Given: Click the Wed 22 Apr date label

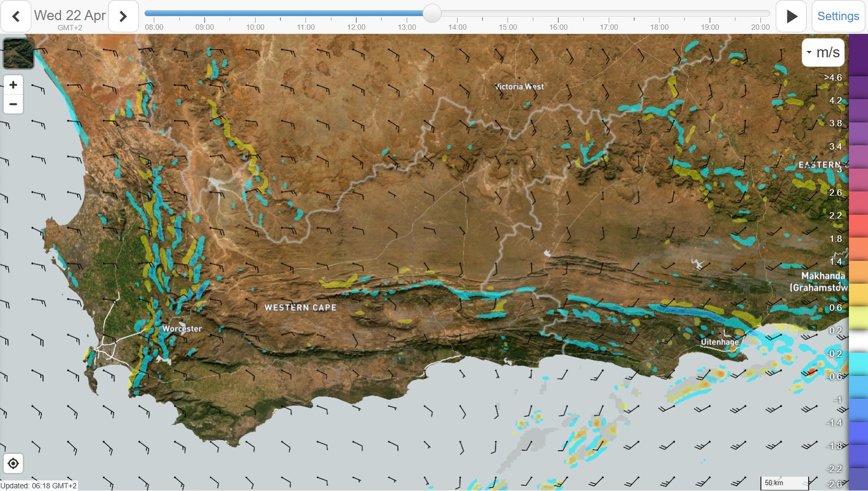Looking at the screenshot, I should pyautogui.click(x=69, y=15).
